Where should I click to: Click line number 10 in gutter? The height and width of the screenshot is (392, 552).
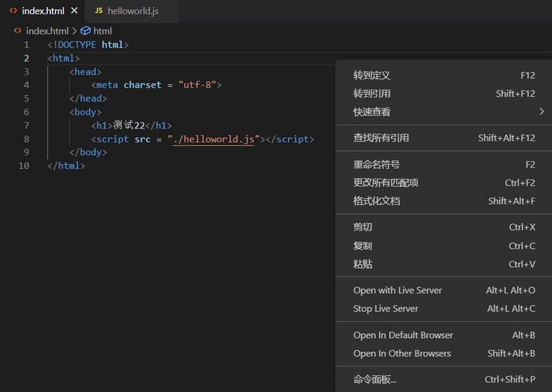click(x=24, y=166)
